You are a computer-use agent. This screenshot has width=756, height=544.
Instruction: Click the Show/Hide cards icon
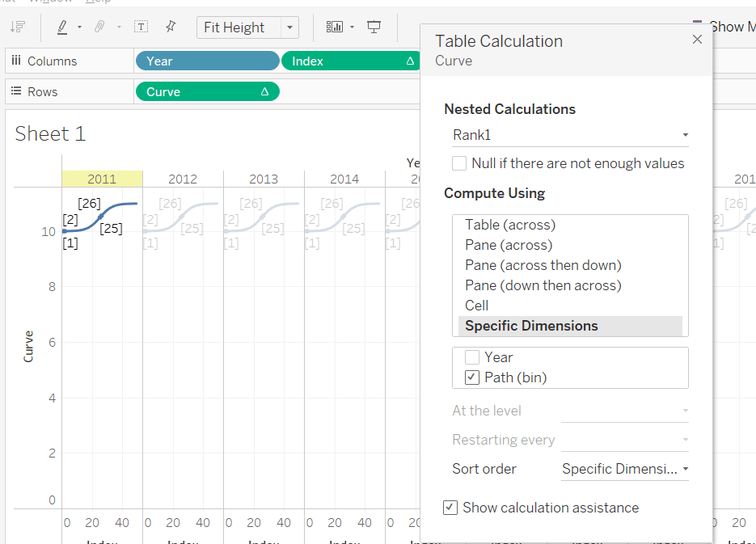(x=335, y=27)
